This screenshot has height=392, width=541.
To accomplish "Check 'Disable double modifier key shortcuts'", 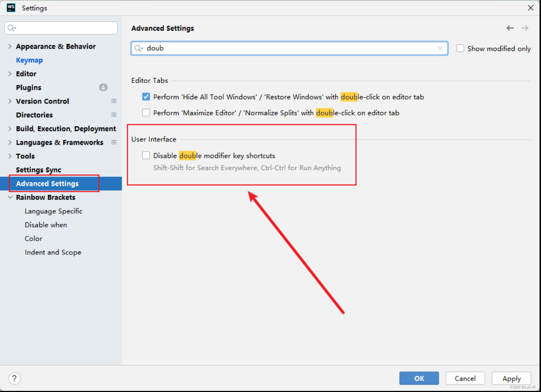I will 146,155.
